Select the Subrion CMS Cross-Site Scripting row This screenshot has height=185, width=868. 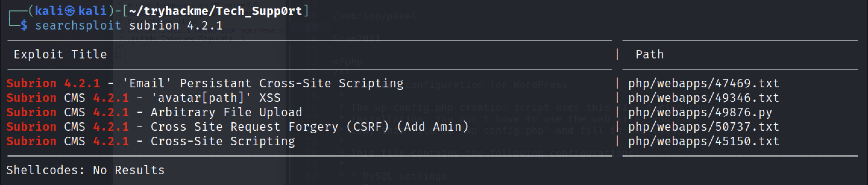pos(151,141)
